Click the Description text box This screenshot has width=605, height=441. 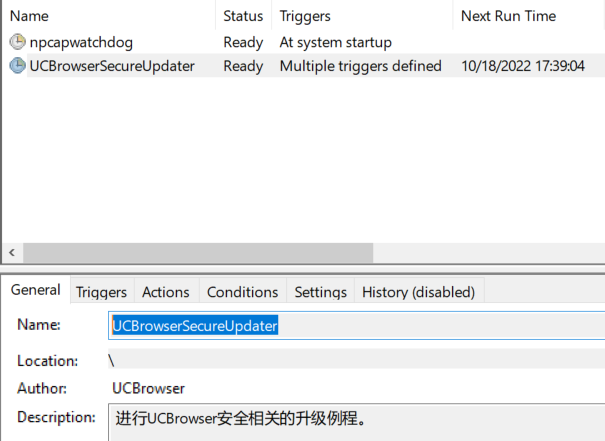(357, 422)
